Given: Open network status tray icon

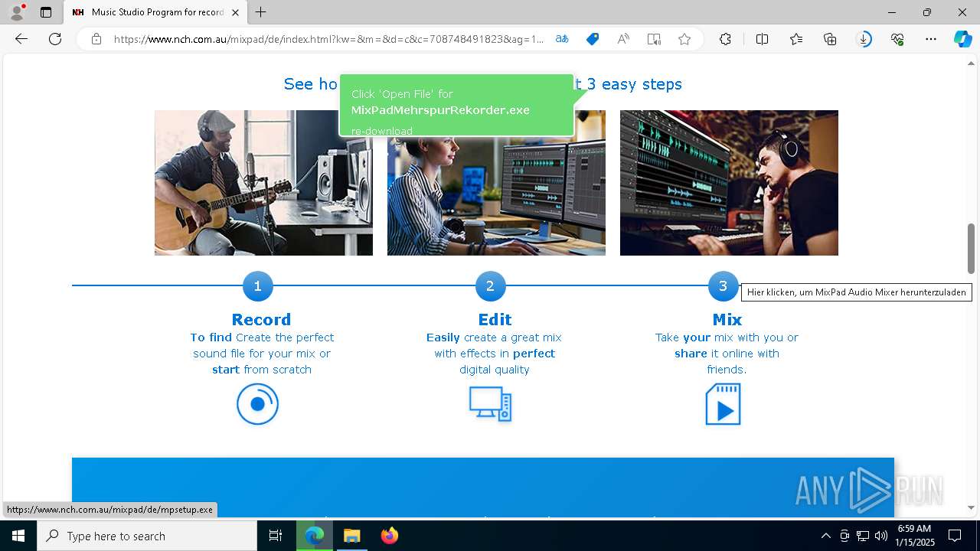Looking at the screenshot, I should (x=863, y=536).
